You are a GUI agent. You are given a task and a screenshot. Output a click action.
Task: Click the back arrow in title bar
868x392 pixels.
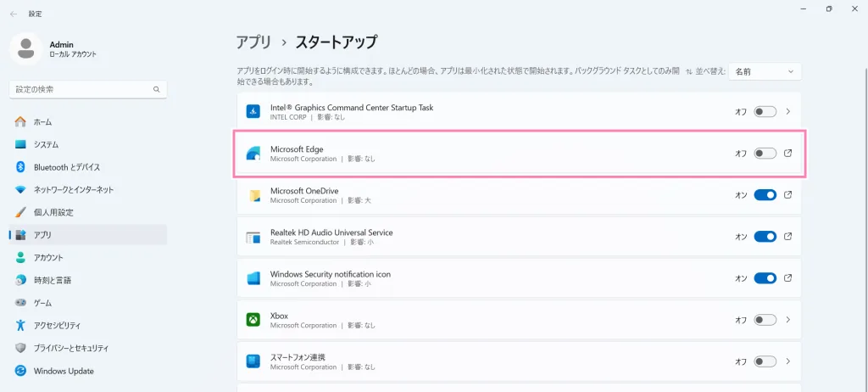[x=14, y=14]
